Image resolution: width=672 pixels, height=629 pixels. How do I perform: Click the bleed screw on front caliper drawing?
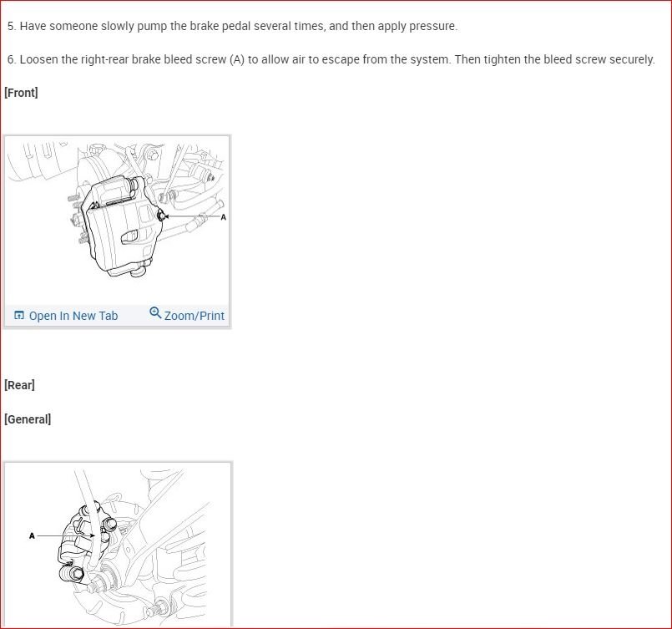tap(162, 216)
